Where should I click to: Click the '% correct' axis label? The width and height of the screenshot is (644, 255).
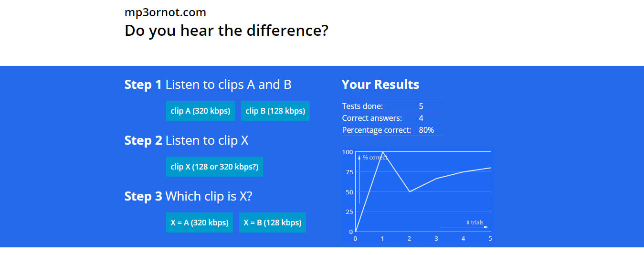click(375, 158)
